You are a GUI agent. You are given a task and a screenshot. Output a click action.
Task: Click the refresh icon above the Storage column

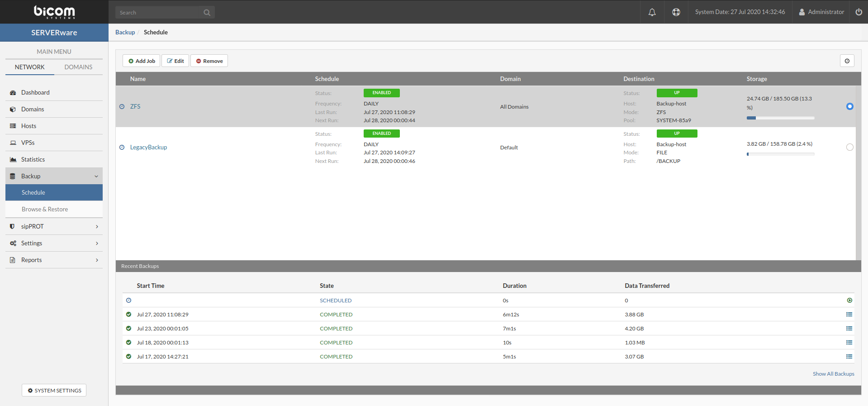tap(847, 61)
